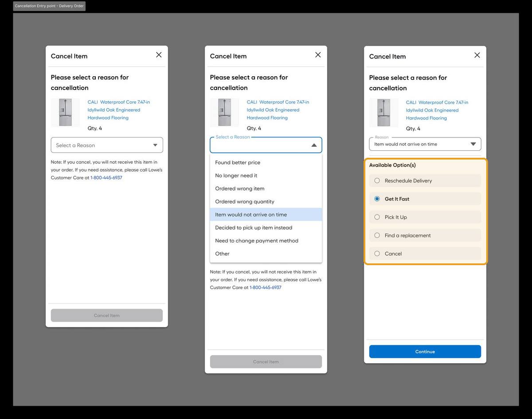532x419 pixels.
Task: Click Qty. 4 text in third dialog
Action: (x=413, y=129)
